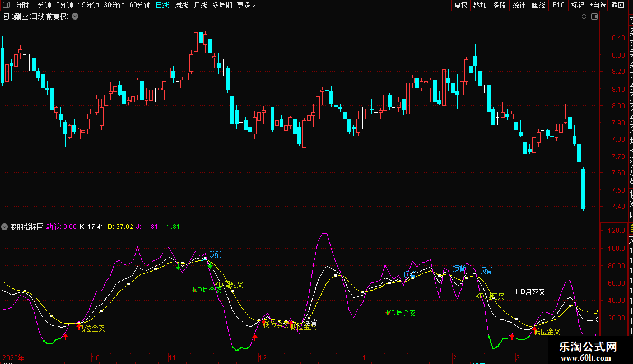The height and width of the screenshot is (364, 633).
Task: Click the D: 27.02 value label
Action: [x=120, y=227]
